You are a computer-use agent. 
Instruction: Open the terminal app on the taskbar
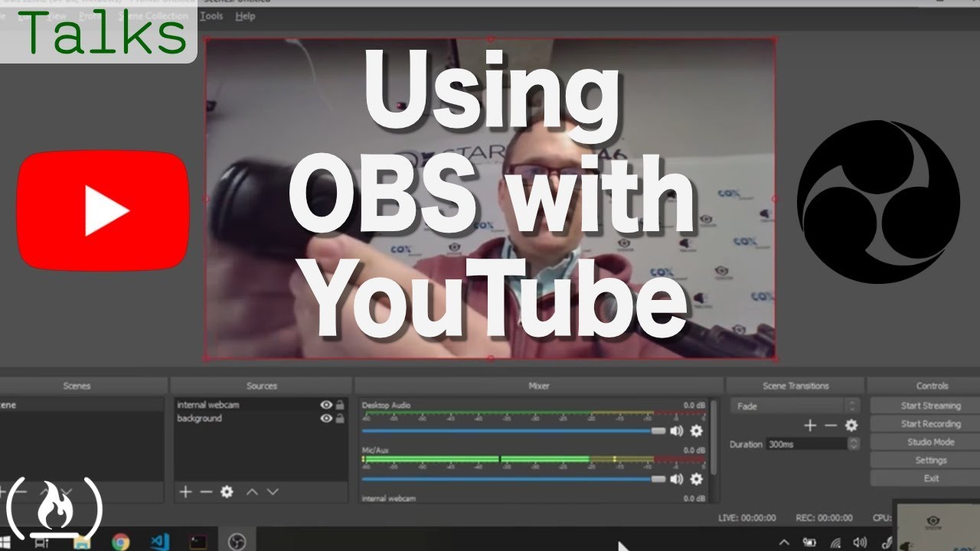(x=198, y=542)
